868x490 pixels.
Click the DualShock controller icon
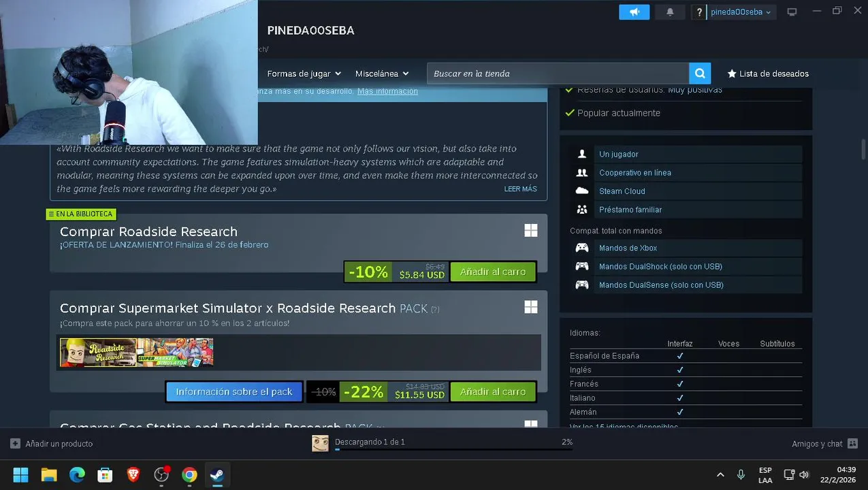click(581, 267)
